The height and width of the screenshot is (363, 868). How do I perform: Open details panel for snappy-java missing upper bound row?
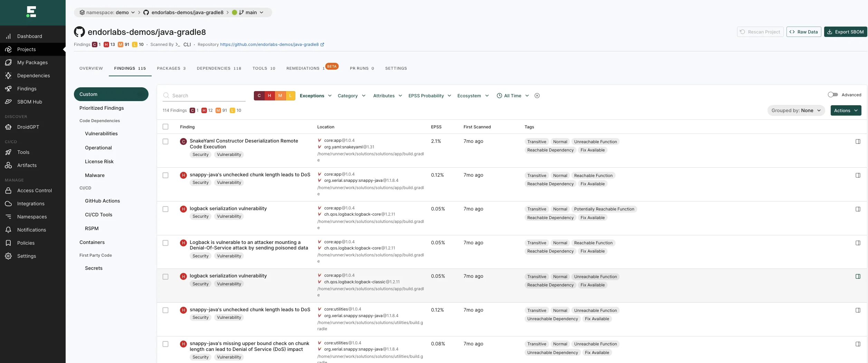point(858,344)
